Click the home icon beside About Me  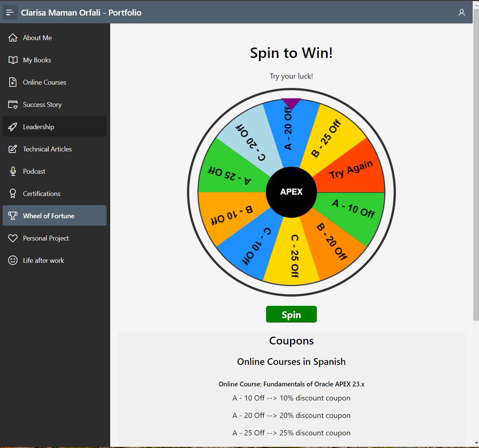tap(13, 38)
